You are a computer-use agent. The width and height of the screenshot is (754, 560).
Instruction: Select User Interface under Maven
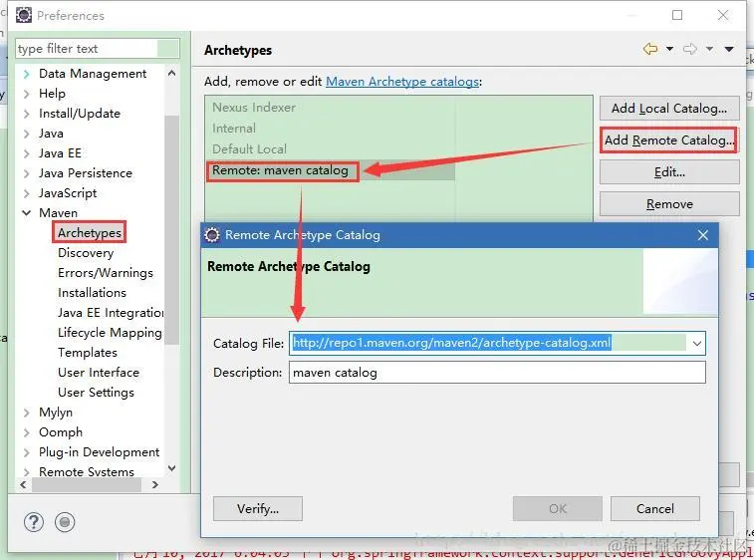pyautogui.click(x=99, y=373)
